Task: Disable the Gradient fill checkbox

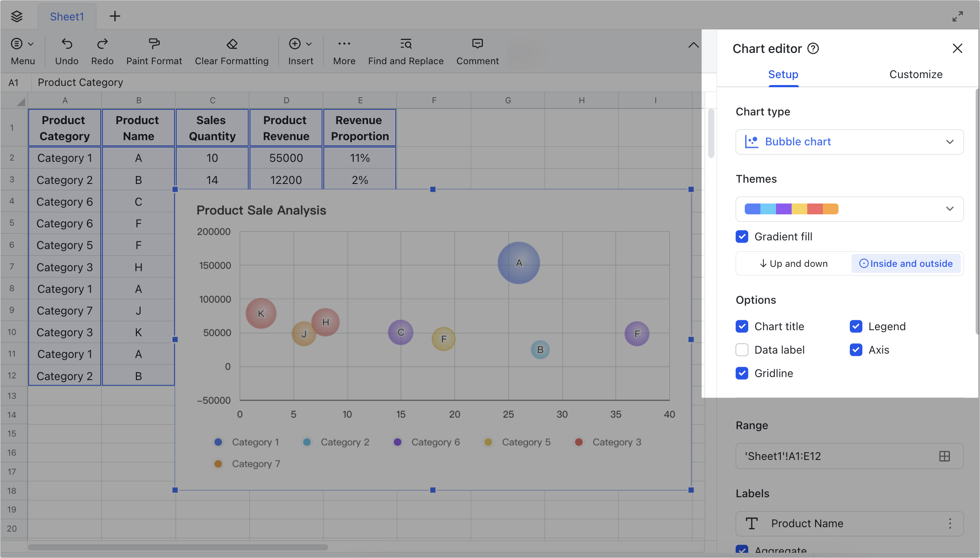Action: click(742, 236)
